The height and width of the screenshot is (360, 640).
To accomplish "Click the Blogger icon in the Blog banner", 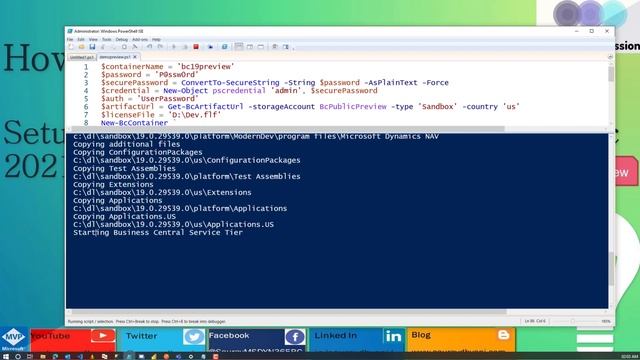I will point(504,335).
